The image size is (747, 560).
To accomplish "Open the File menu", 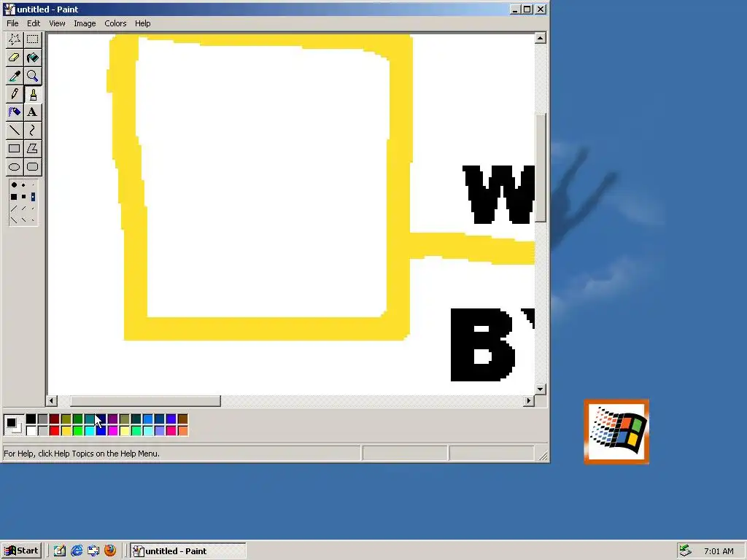I will [12, 23].
